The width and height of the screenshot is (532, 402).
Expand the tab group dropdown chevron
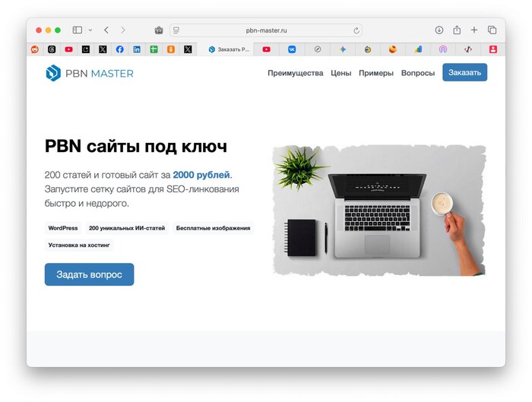[x=90, y=30]
